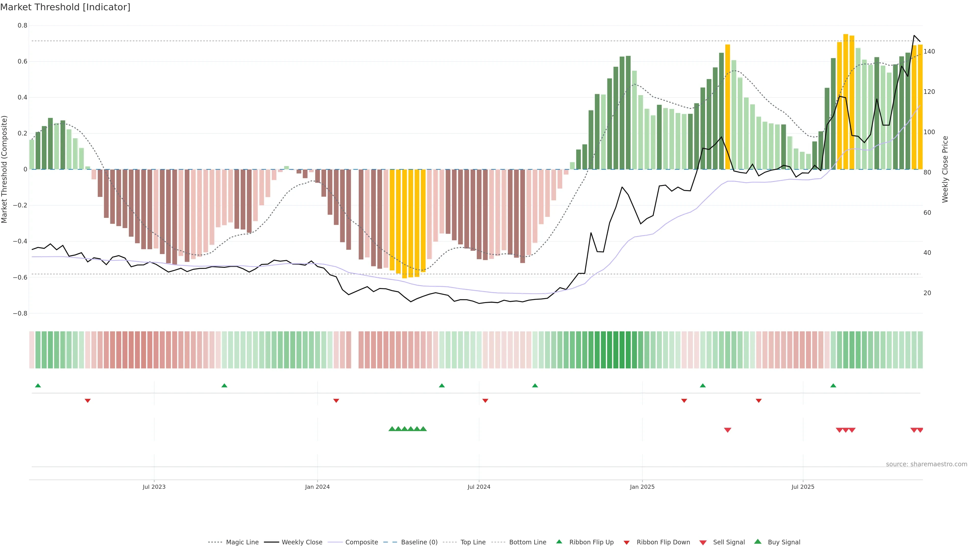Click Buy Signal legend triangle icon
The width and height of the screenshot is (980, 551).
pyautogui.click(x=758, y=542)
